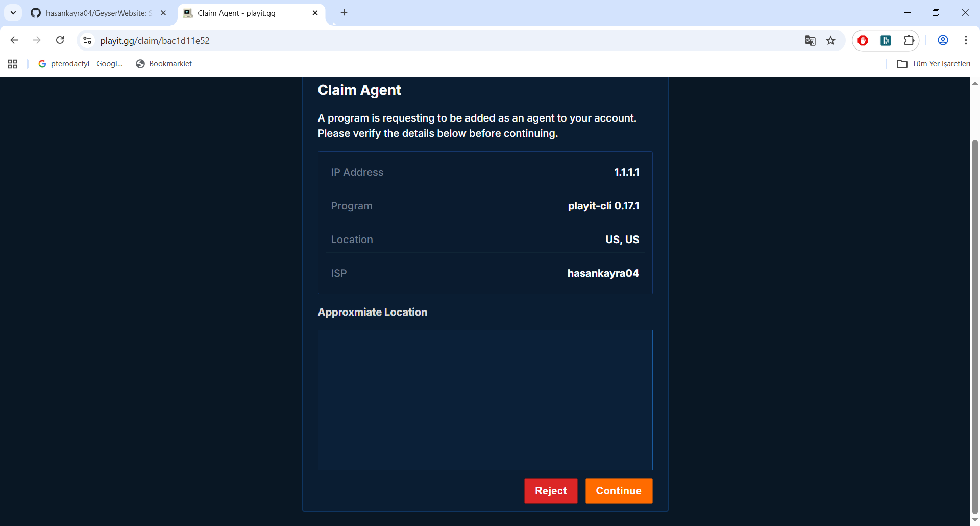Click the program value playit-cli 0.17.1
980x526 pixels.
point(603,206)
